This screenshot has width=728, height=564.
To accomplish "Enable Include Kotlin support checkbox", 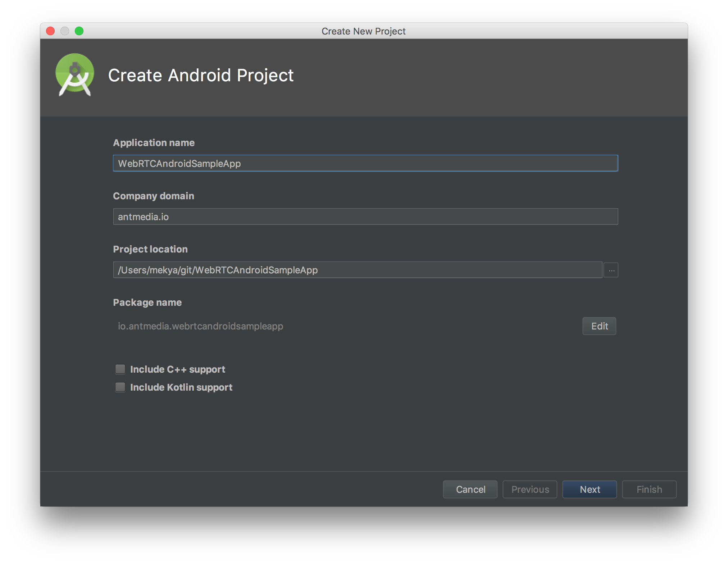I will (120, 387).
